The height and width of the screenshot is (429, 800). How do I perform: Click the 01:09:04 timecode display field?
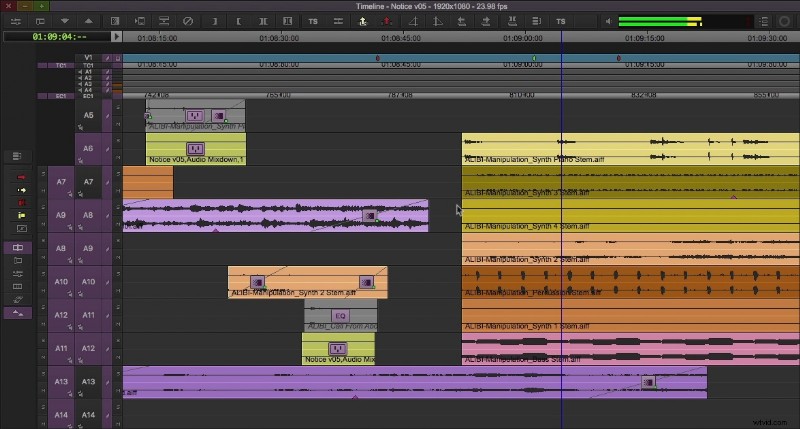pyautogui.click(x=57, y=37)
